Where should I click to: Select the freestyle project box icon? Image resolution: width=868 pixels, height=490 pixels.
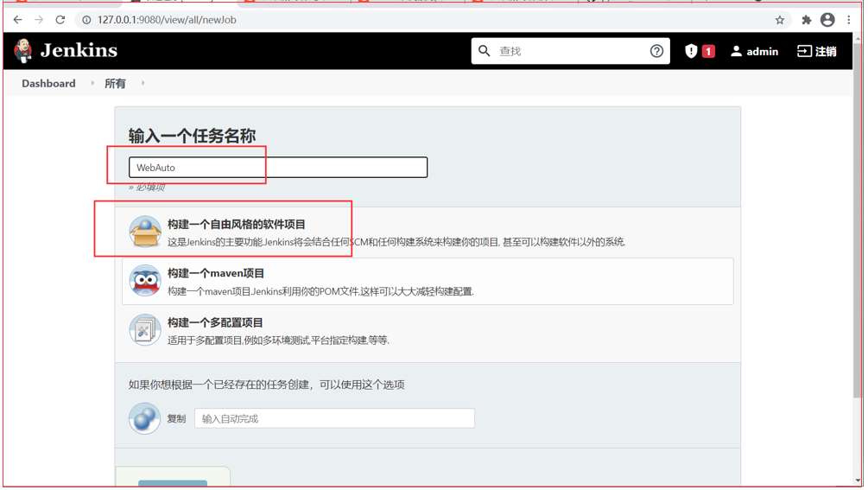145,232
